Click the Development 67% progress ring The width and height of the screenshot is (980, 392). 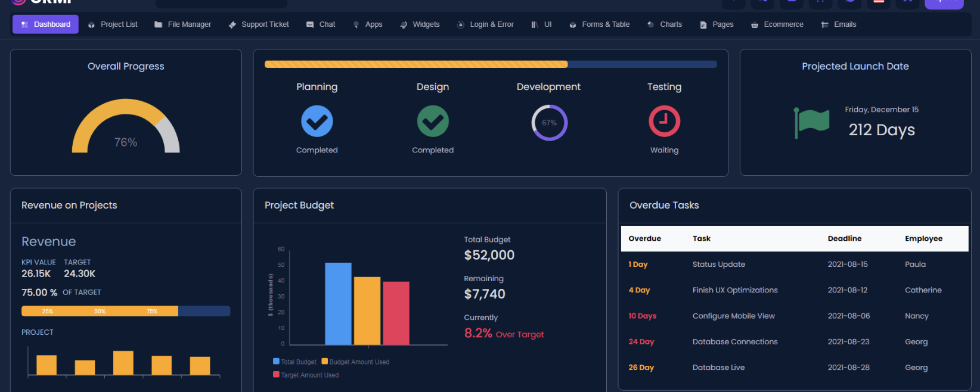549,123
